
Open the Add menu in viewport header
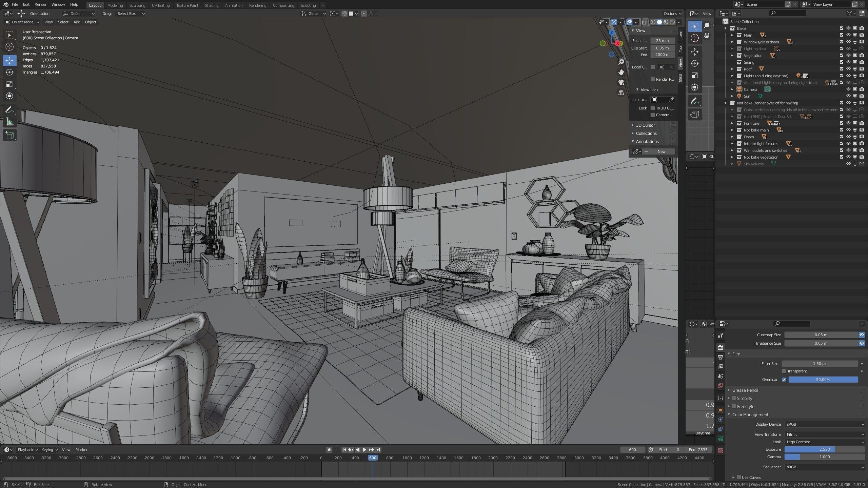click(x=77, y=22)
